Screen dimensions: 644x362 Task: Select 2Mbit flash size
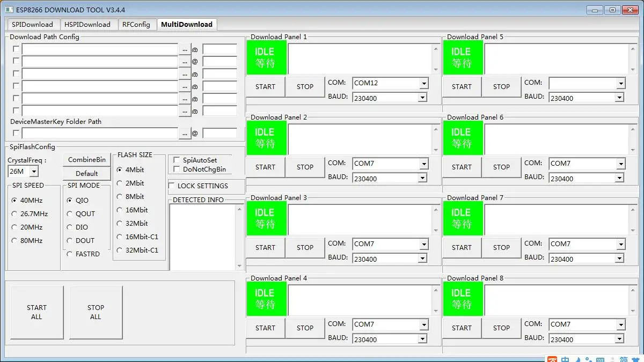(120, 183)
